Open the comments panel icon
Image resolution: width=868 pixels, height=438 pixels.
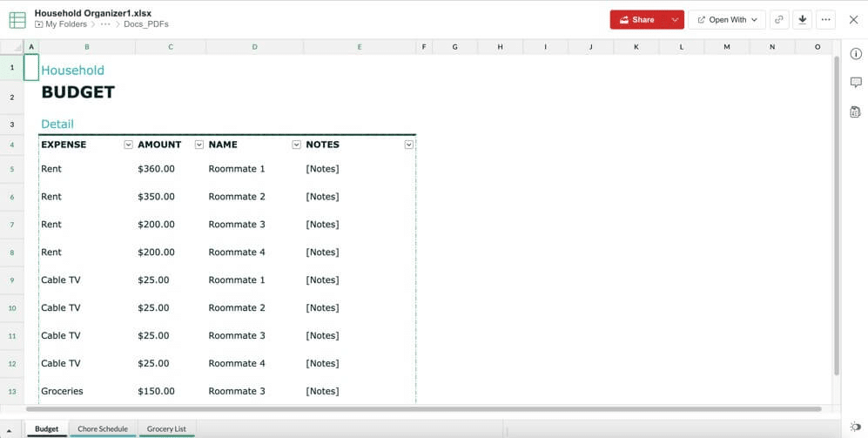855,83
